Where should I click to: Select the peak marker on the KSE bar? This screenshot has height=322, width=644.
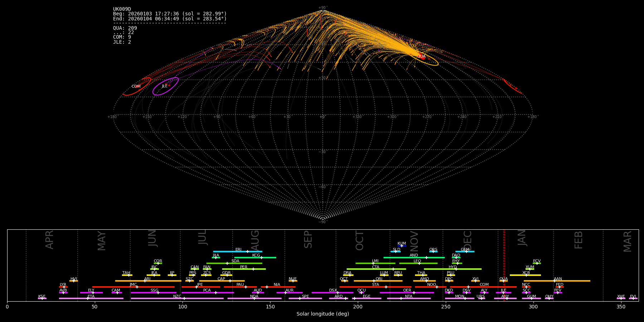click(x=42, y=298)
